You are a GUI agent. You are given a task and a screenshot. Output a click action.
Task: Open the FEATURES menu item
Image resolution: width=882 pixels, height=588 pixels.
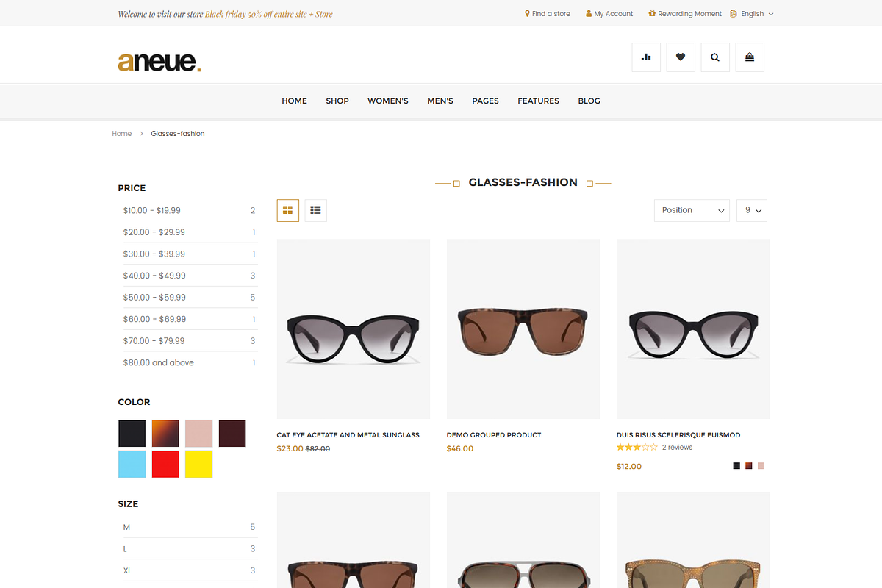click(x=538, y=101)
